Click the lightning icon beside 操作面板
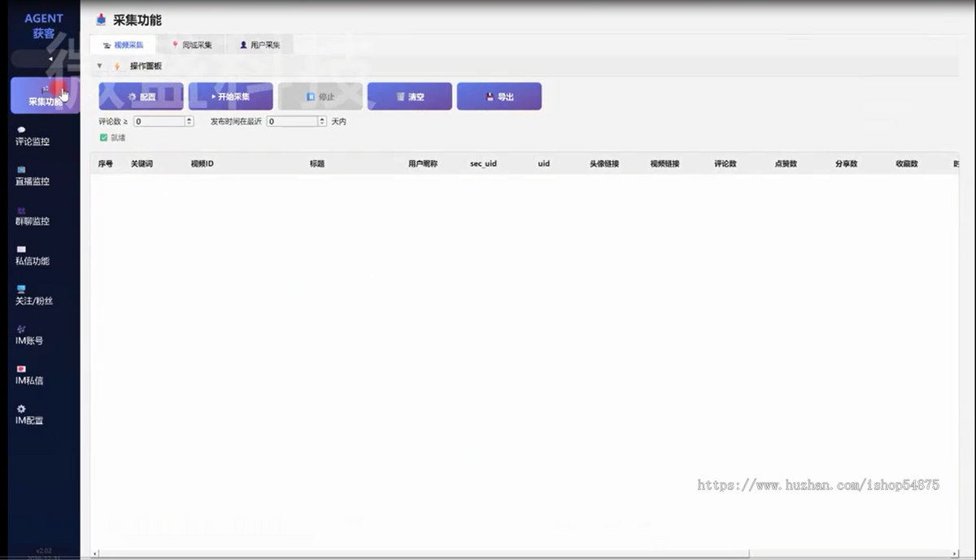 117,66
